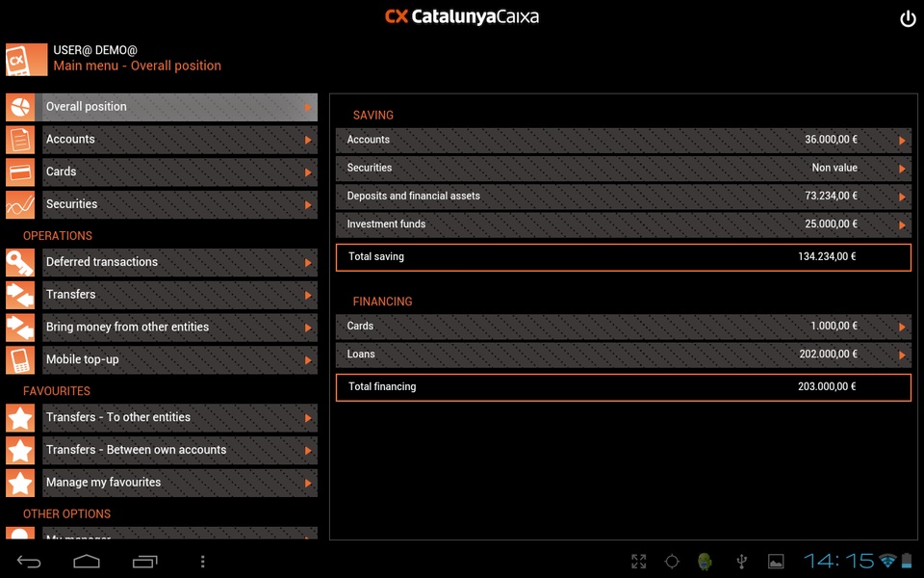The image size is (924, 578).
Task: Tap the Android home navigation button
Action: (x=87, y=562)
